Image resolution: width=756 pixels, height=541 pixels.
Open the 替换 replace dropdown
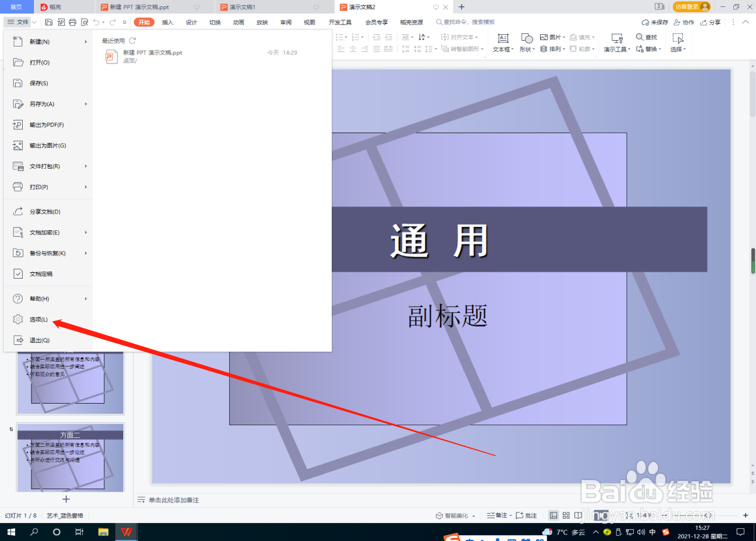tap(648, 49)
